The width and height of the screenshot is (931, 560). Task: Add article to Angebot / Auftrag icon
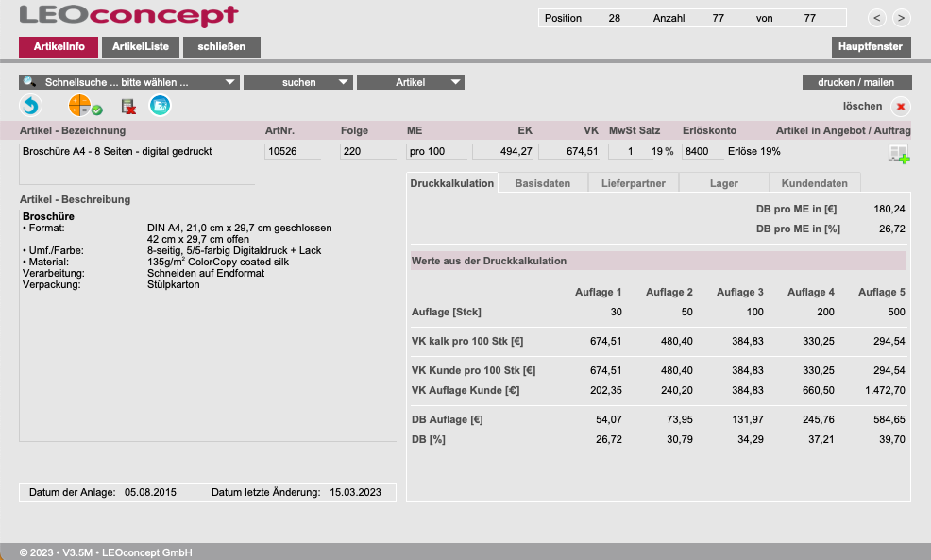tap(898, 154)
